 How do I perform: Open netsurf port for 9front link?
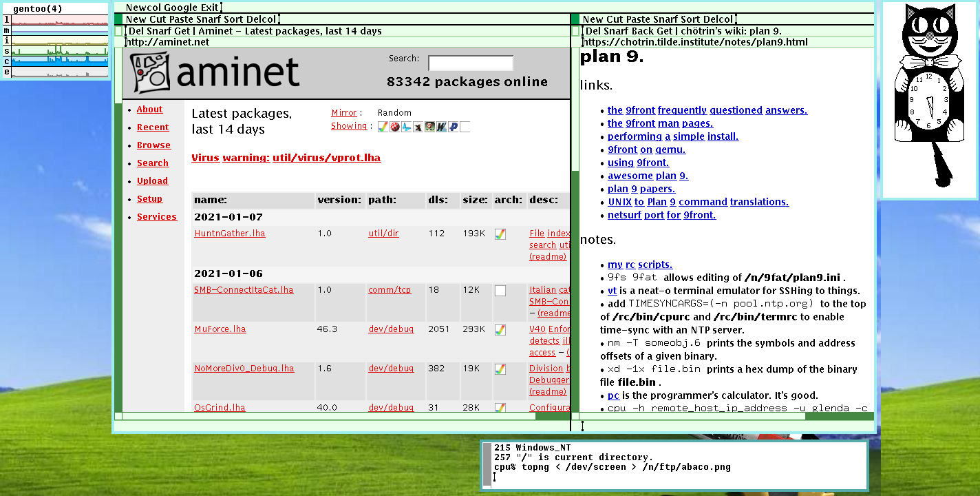661,215
